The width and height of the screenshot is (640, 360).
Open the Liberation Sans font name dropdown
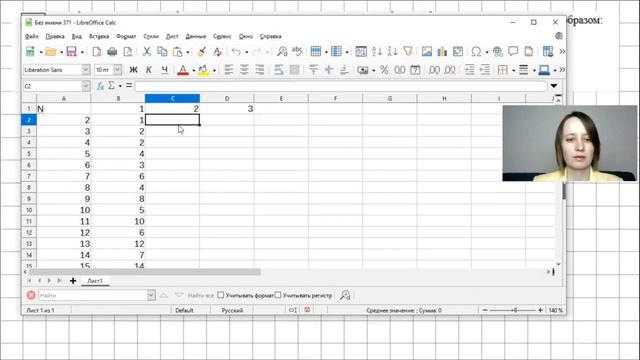[86, 70]
